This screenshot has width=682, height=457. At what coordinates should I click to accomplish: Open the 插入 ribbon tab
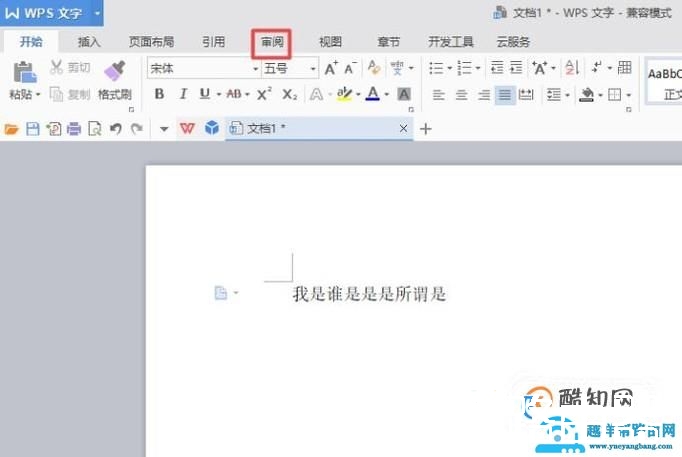[89, 42]
